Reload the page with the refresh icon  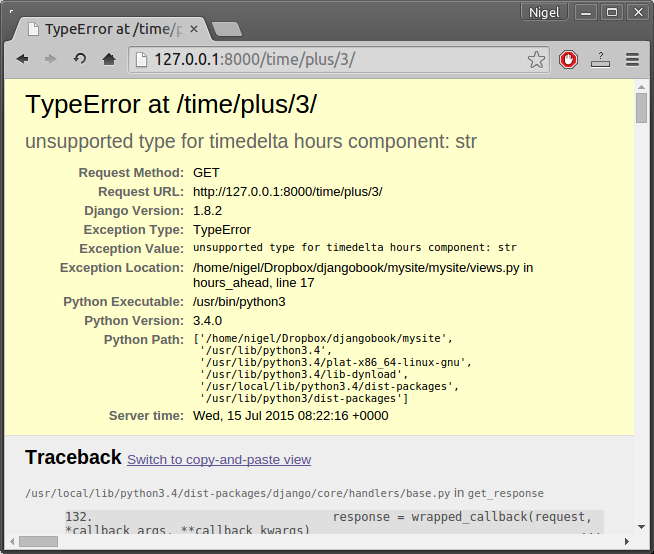click(x=80, y=59)
